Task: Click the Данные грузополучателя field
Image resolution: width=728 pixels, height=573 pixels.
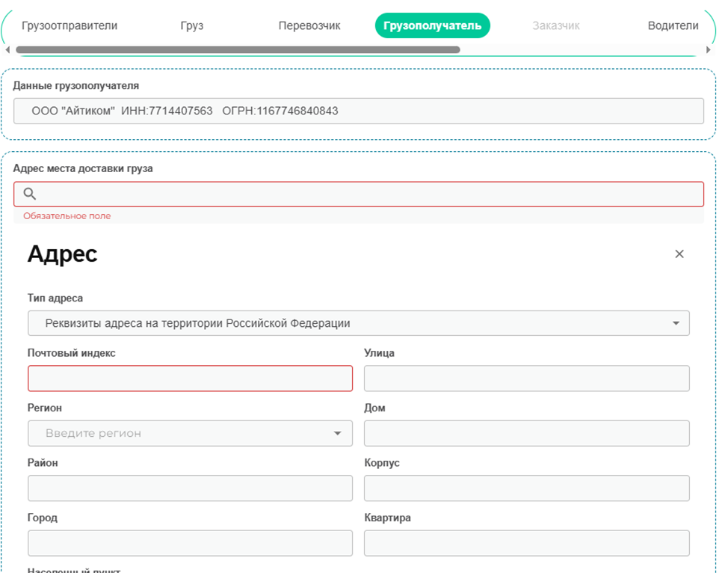Action: tap(358, 111)
